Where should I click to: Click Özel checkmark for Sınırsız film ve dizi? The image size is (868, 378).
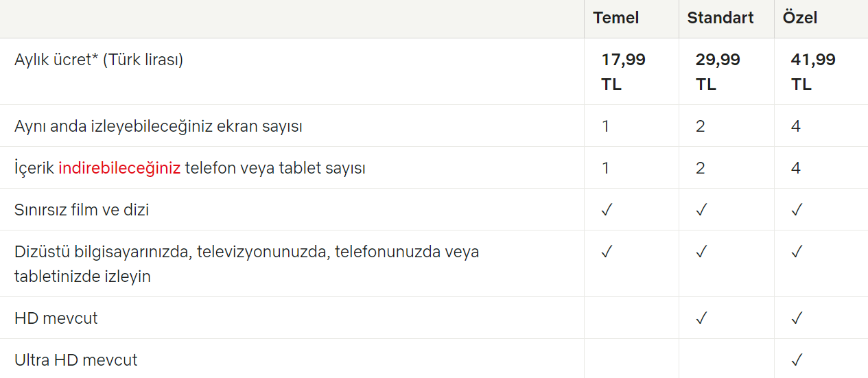click(x=797, y=210)
